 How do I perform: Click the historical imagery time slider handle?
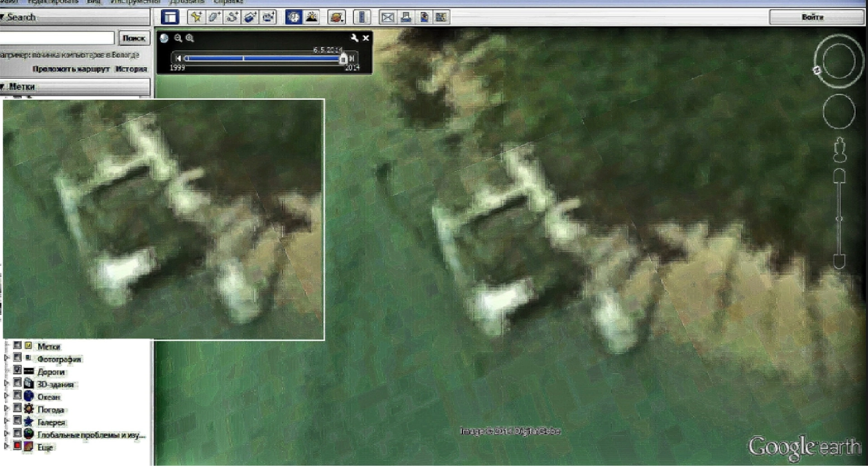(x=343, y=59)
